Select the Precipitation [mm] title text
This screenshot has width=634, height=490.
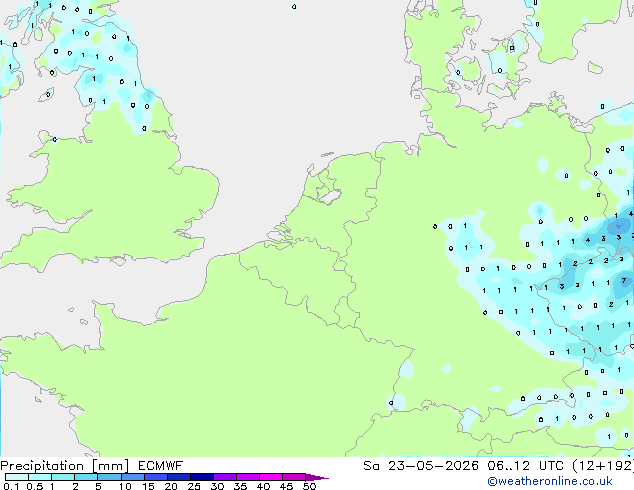click(x=65, y=466)
